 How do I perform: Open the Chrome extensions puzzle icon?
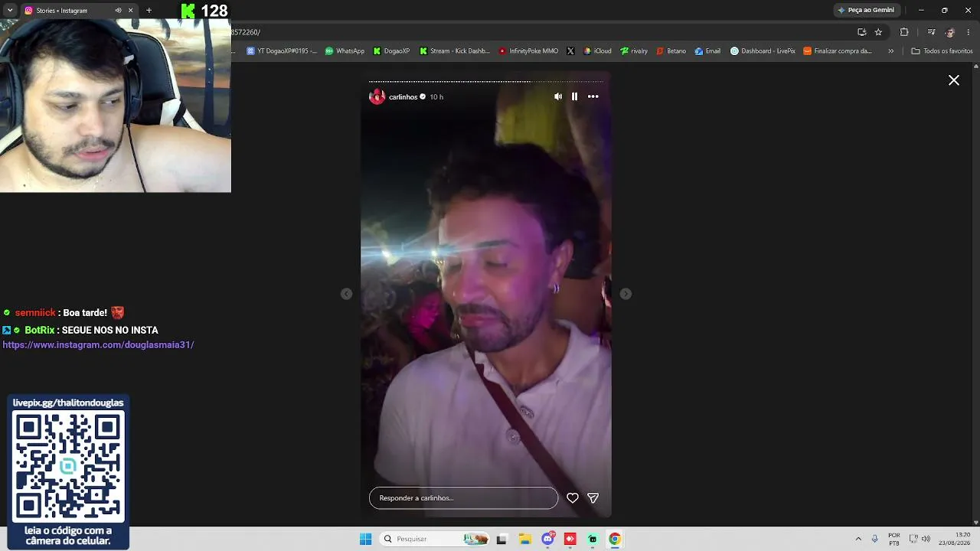[x=904, y=32]
